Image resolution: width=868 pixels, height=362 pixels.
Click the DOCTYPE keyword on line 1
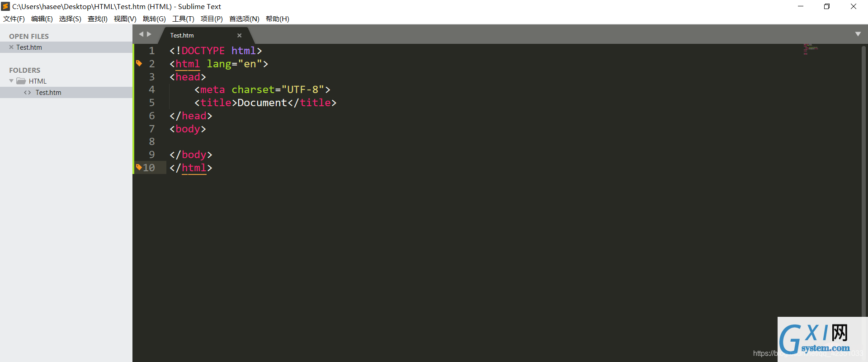203,51
